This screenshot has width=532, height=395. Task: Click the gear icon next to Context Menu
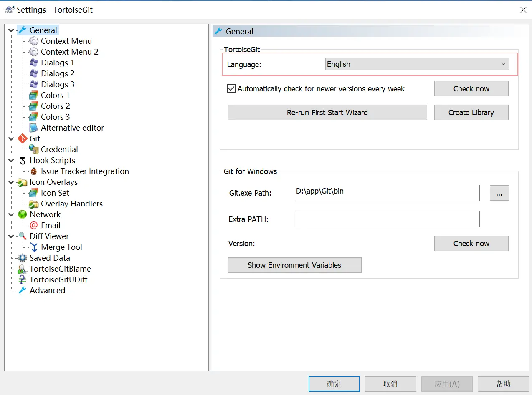(33, 41)
